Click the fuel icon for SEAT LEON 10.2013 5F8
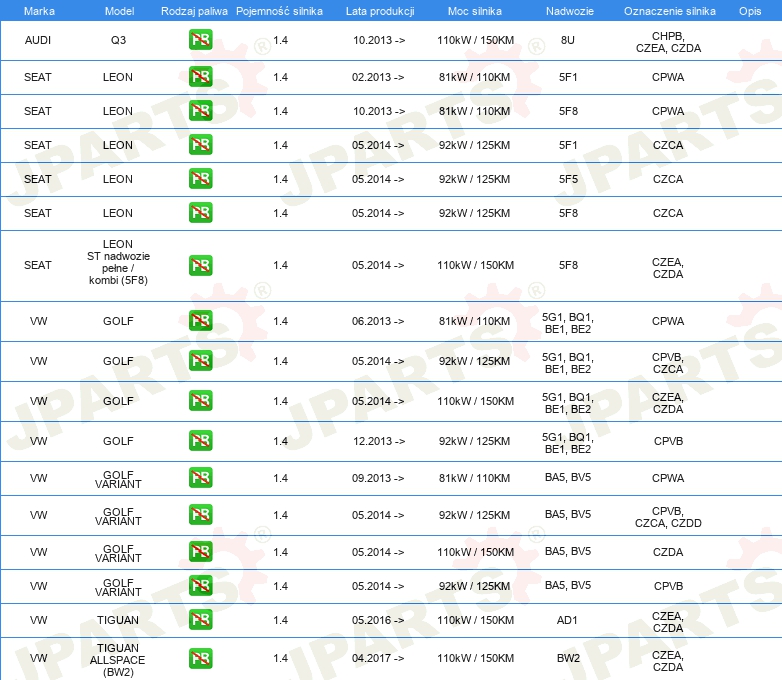 click(x=200, y=111)
